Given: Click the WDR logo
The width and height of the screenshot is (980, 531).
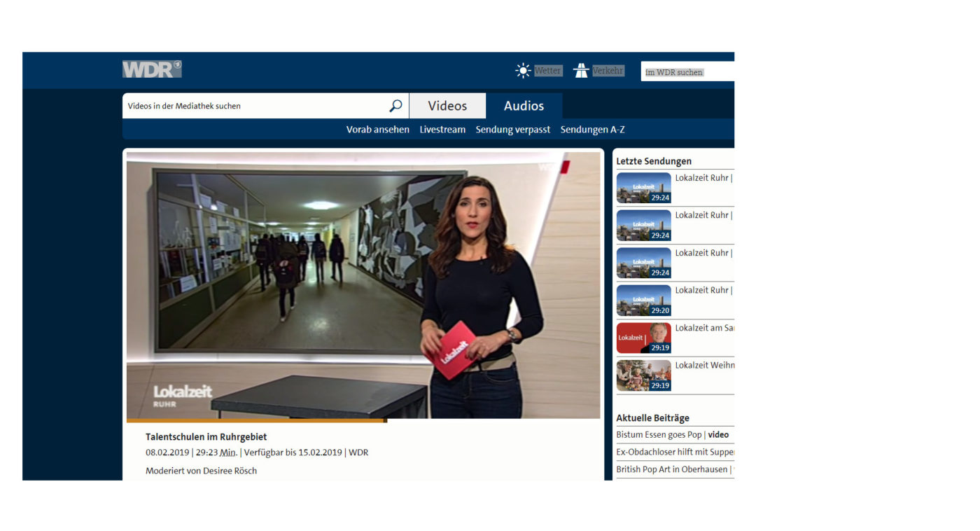Looking at the screenshot, I should point(152,69).
